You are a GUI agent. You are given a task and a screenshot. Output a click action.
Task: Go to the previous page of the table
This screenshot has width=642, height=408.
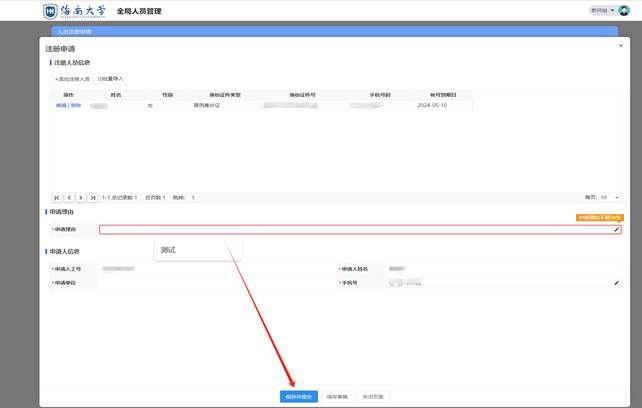click(69, 198)
